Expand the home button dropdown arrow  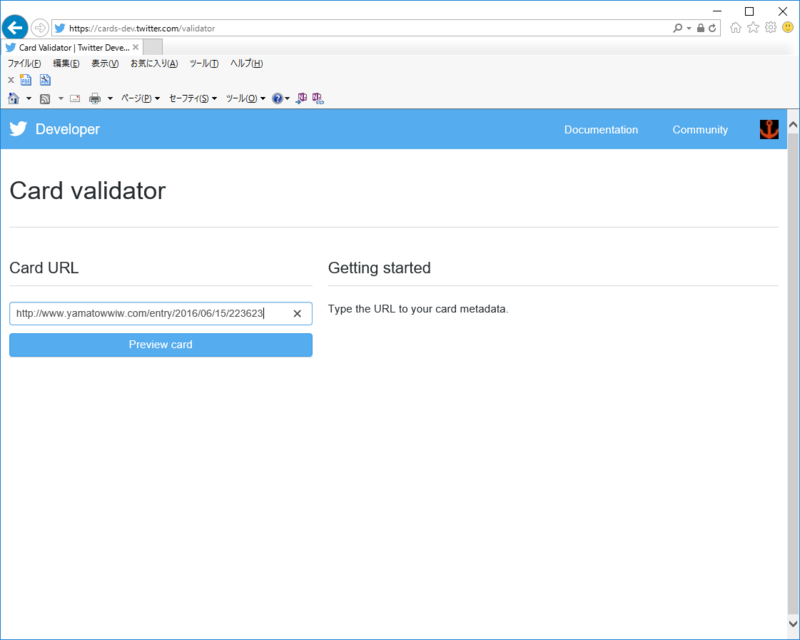coord(29,99)
